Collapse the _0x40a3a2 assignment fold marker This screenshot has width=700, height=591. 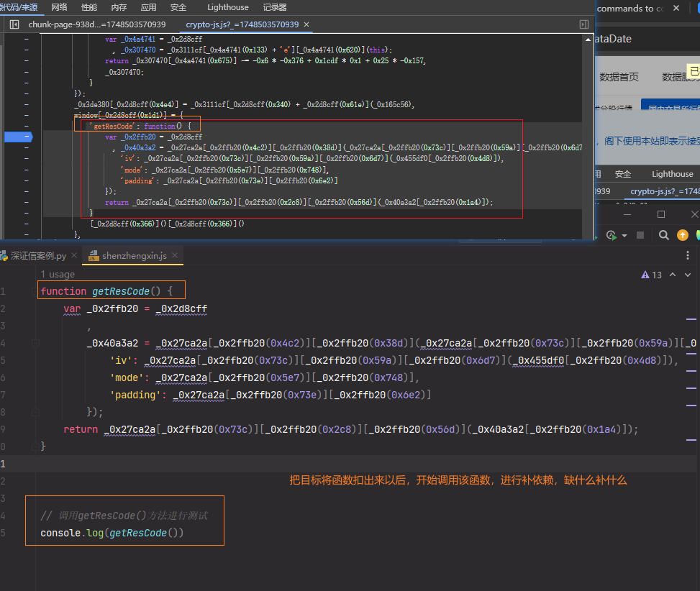pos(35,344)
